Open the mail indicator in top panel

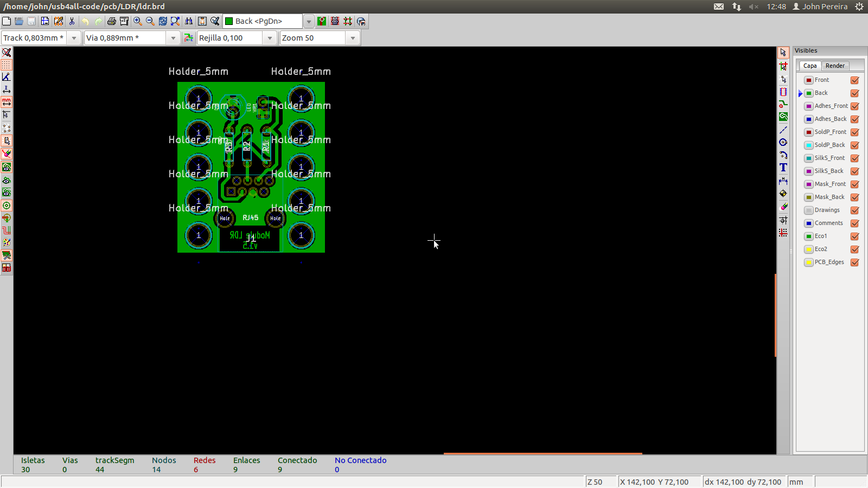point(719,7)
